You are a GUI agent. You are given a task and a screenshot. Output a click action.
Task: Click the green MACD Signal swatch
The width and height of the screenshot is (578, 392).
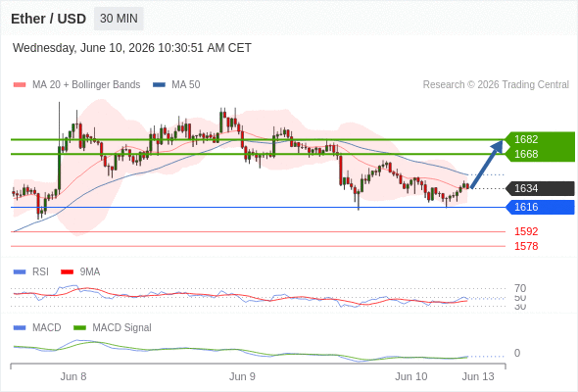[x=79, y=328]
